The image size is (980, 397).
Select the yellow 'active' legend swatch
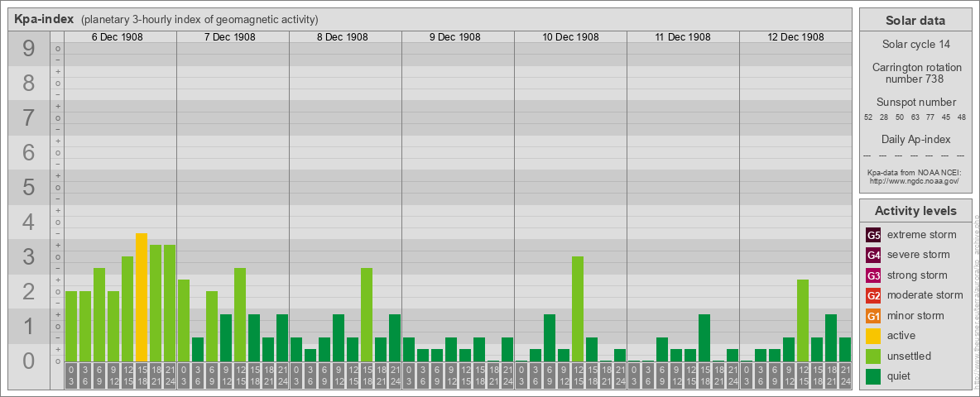873,336
